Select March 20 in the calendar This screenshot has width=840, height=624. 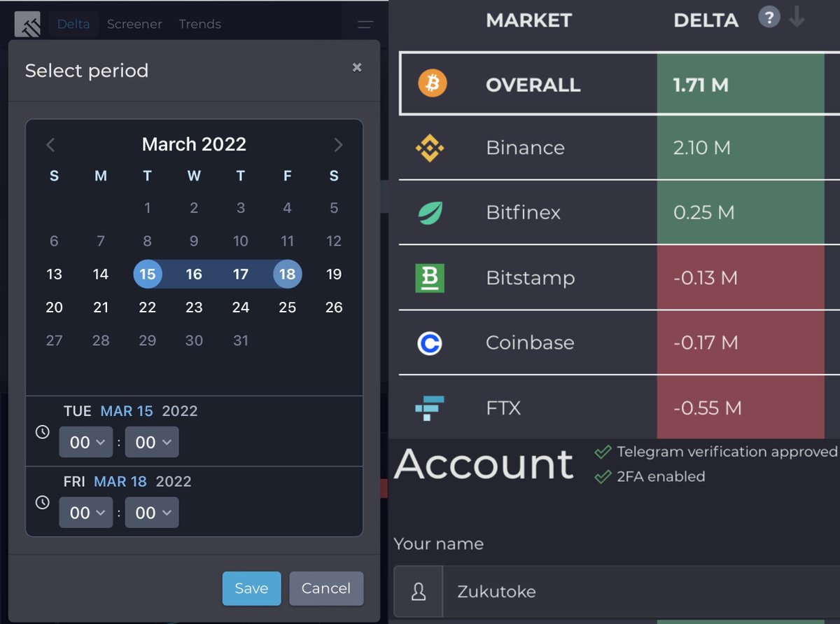coord(54,307)
